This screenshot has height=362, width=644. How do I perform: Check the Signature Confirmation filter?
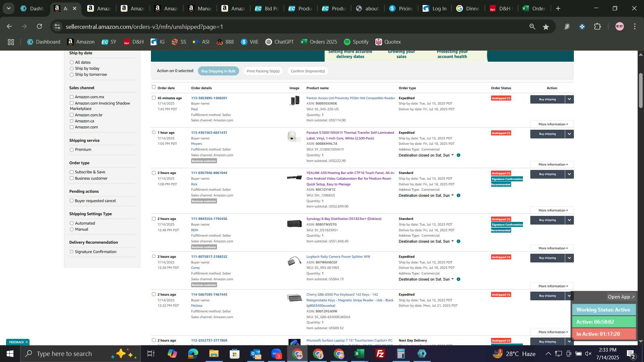coord(71,252)
